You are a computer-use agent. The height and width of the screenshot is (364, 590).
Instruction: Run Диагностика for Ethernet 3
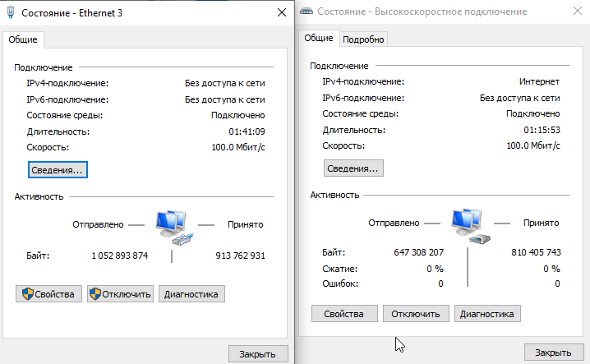191,294
